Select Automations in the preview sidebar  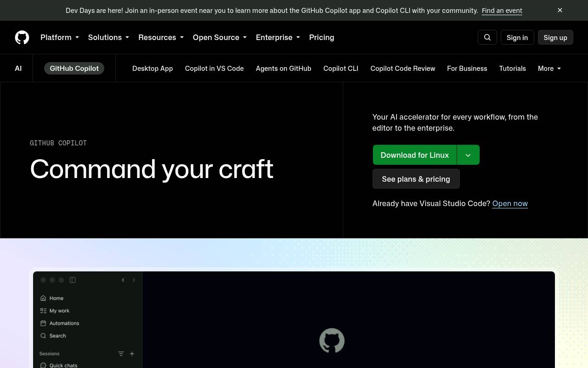pyautogui.click(x=60, y=323)
